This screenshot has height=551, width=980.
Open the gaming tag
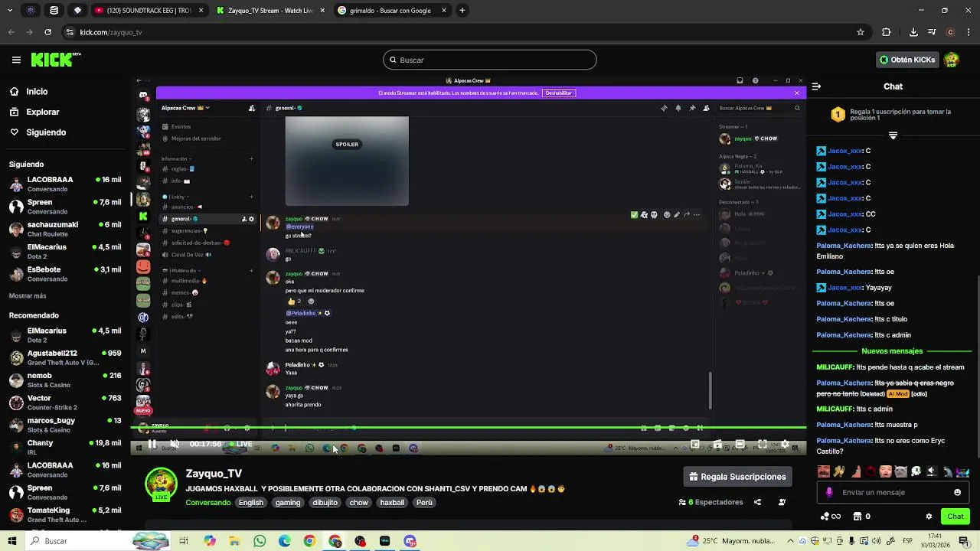[x=288, y=503]
